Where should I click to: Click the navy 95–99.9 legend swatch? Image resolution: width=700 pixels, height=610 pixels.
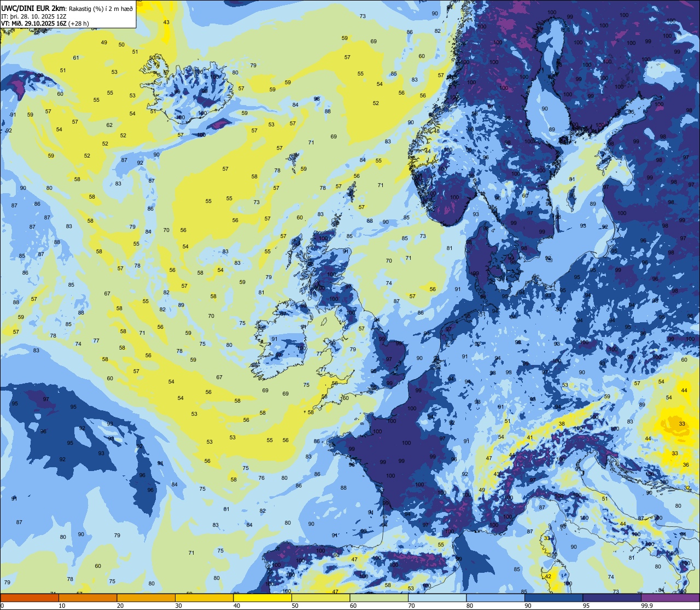point(612,597)
